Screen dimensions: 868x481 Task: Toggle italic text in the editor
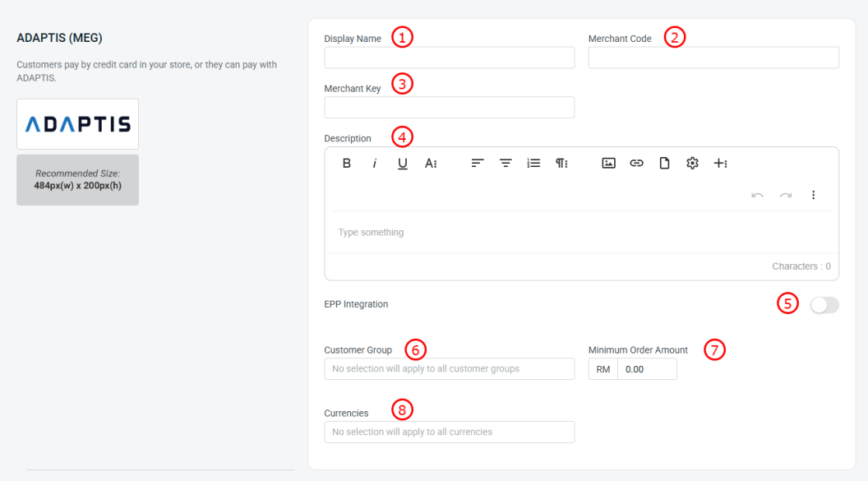[375, 164]
